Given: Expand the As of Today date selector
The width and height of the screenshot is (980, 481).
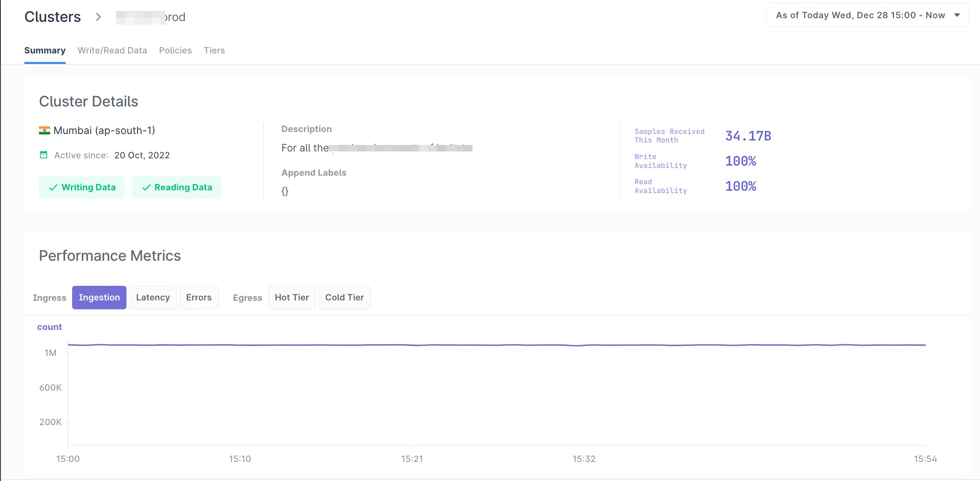Looking at the screenshot, I should pos(860,15).
